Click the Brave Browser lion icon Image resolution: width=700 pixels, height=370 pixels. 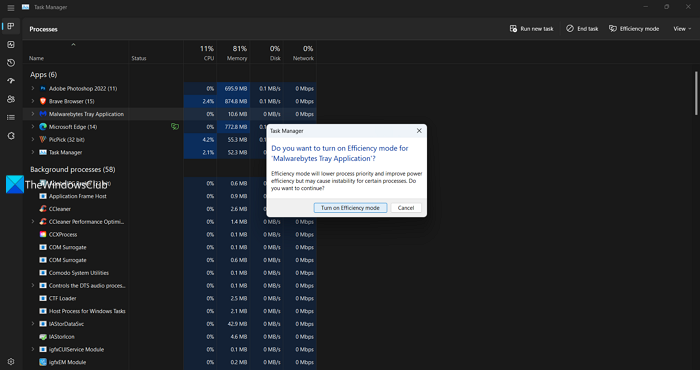pyautogui.click(x=43, y=101)
